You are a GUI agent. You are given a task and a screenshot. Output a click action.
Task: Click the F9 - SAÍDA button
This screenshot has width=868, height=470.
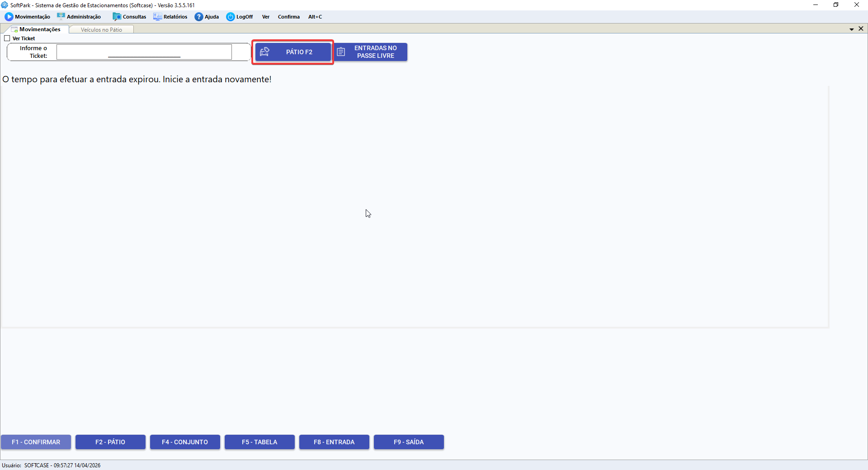pos(409,442)
